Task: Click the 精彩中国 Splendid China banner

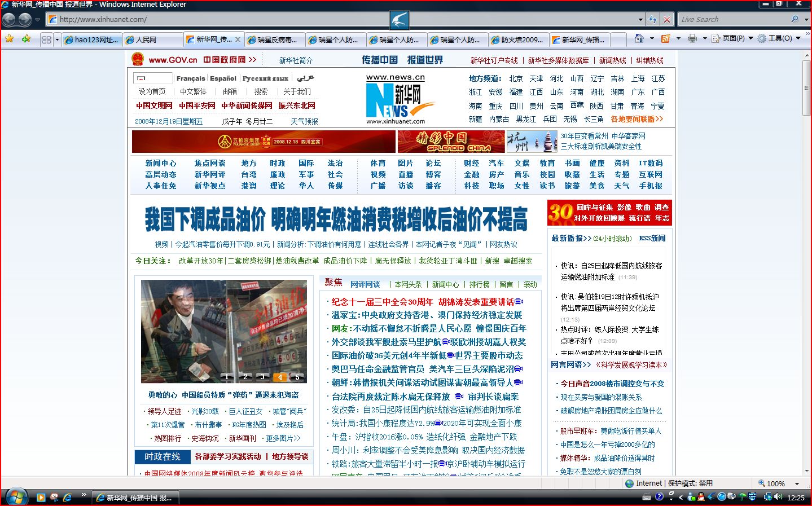Action: (x=451, y=142)
